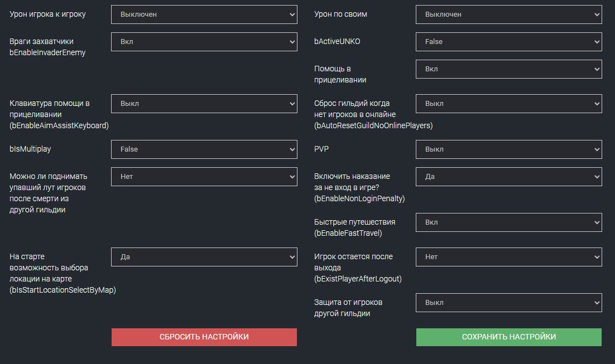615x364 pixels.
Task: Click the 'Урон по своим' label
Action: [x=340, y=14]
